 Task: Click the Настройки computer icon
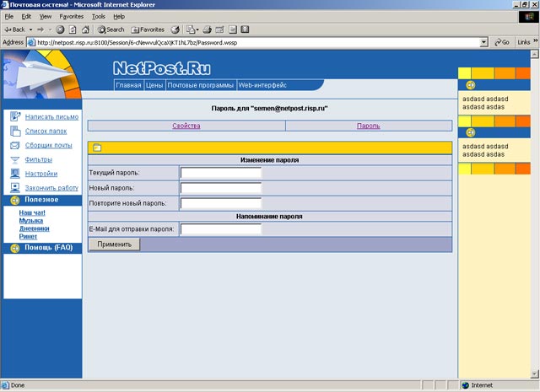click(x=15, y=173)
